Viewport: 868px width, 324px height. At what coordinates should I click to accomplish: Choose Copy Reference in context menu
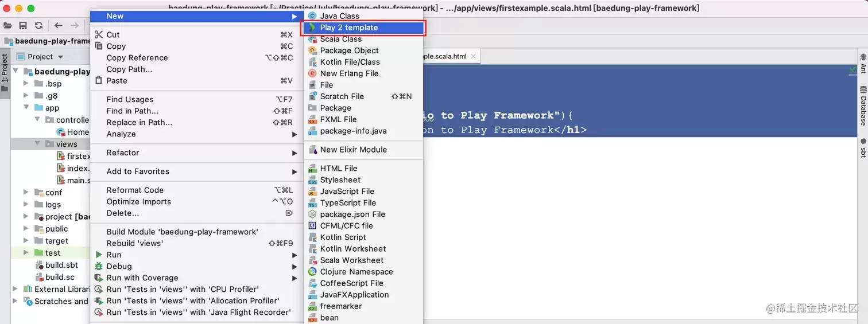tap(197, 58)
